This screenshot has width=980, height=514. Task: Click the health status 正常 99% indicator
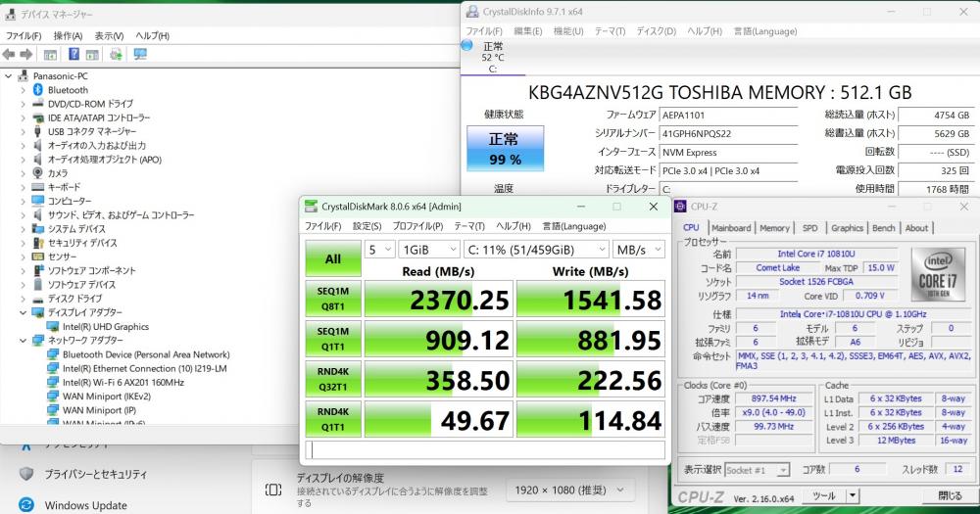point(505,150)
